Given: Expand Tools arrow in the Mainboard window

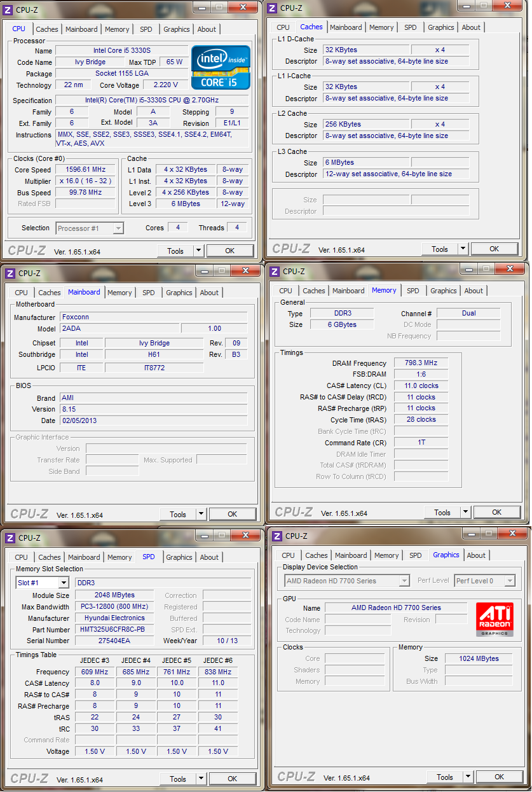Looking at the screenshot, I should tap(201, 515).
